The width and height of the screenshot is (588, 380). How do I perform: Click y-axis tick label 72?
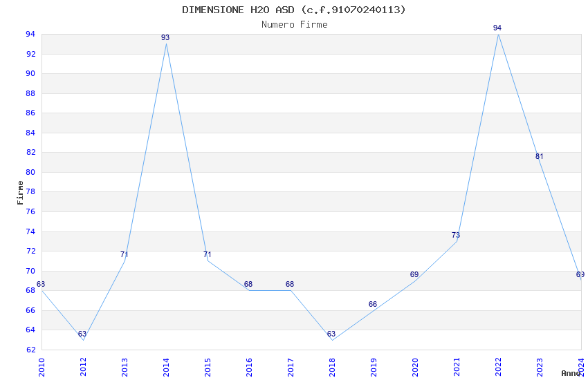30,251
